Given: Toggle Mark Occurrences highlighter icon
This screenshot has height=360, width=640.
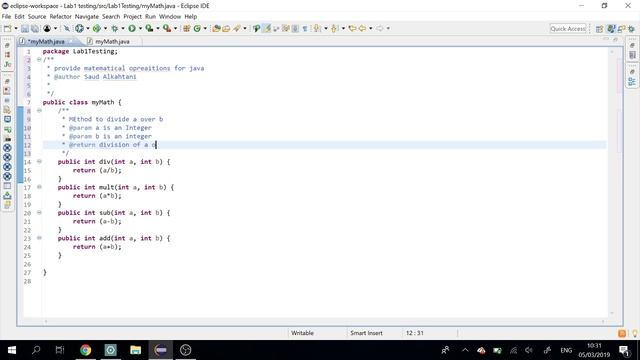Looking at the screenshot, I should [x=267, y=28].
